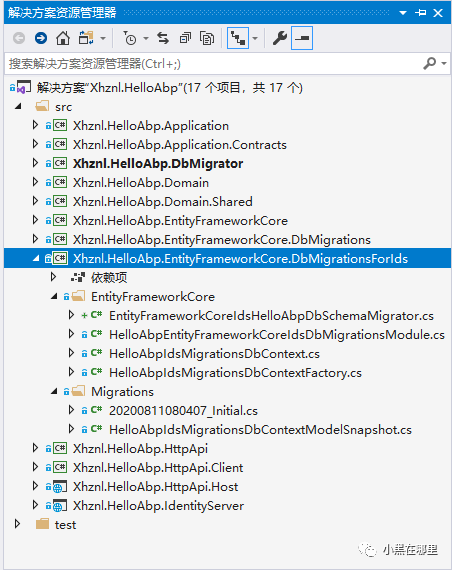452x570 pixels.
Task: Click C# icon of Domain project
Action: pos(60,182)
